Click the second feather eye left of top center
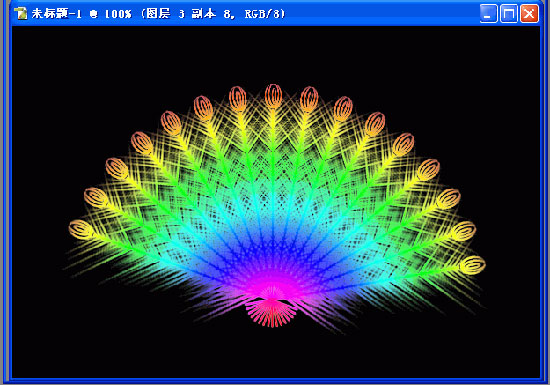 coord(203,108)
